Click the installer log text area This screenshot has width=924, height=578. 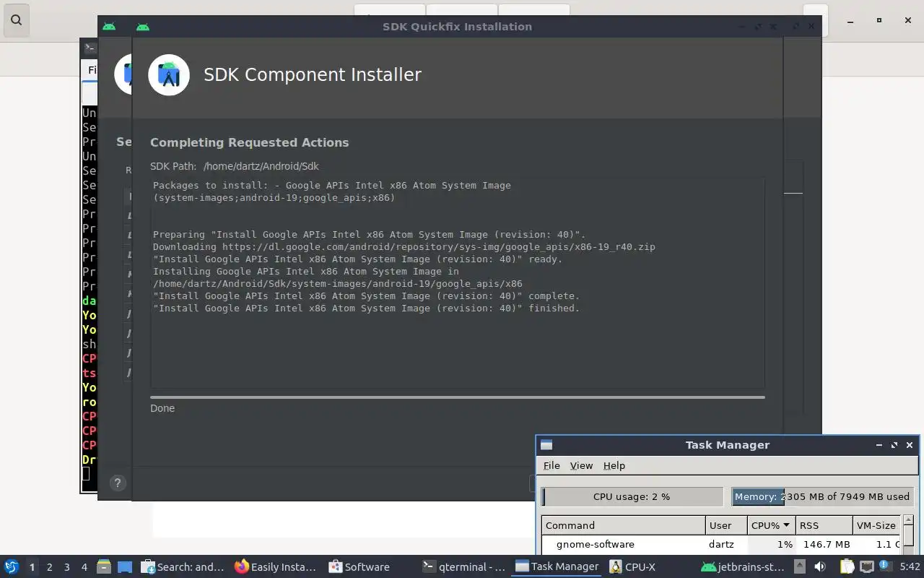[458, 283]
